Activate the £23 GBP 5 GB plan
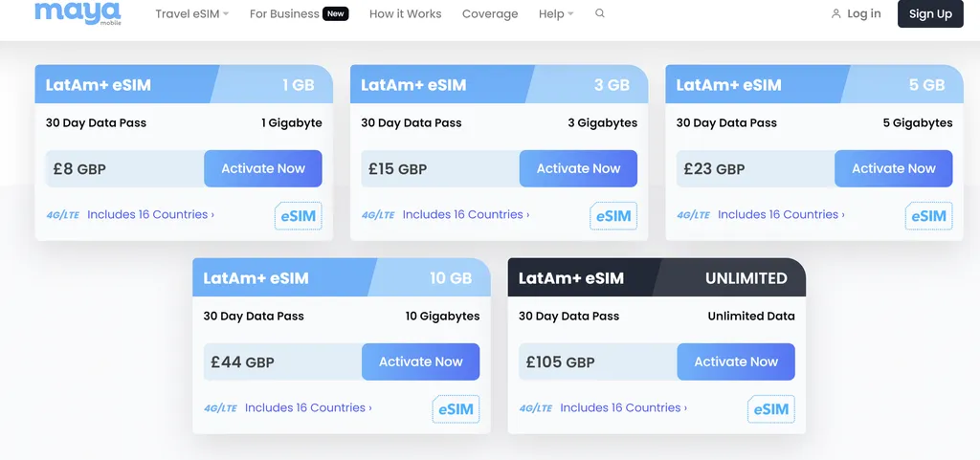The height and width of the screenshot is (460, 980). 894,168
